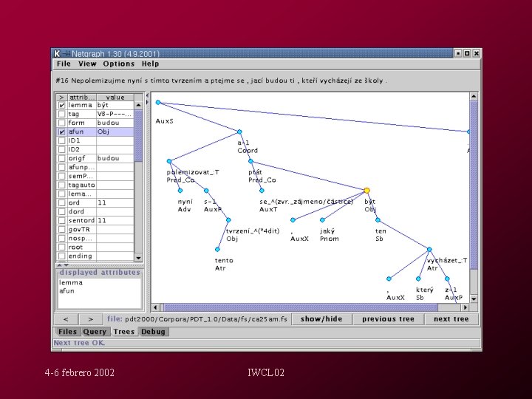
Task: Switch to the Debug tab
Action: pos(153,332)
